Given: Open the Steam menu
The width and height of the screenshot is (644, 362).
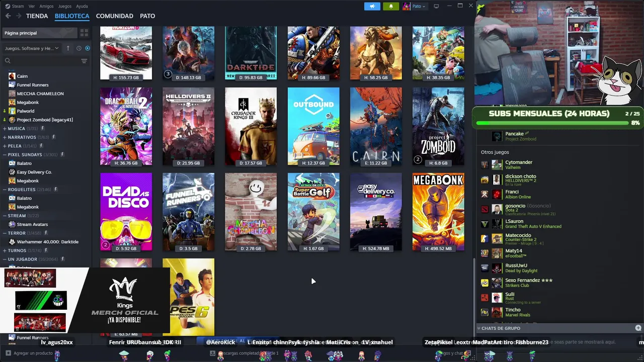Looking at the screenshot, I should (x=18, y=6).
